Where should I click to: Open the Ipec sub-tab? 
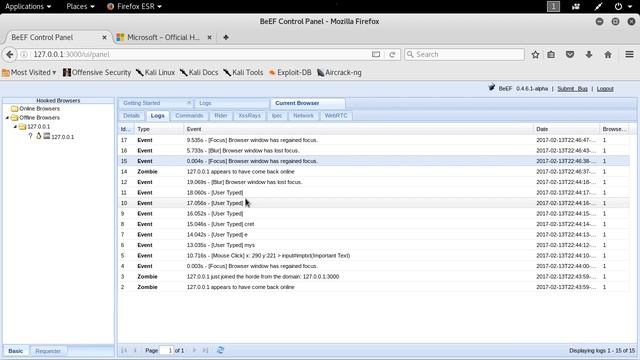pyautogui.click(x=277, y=116)
